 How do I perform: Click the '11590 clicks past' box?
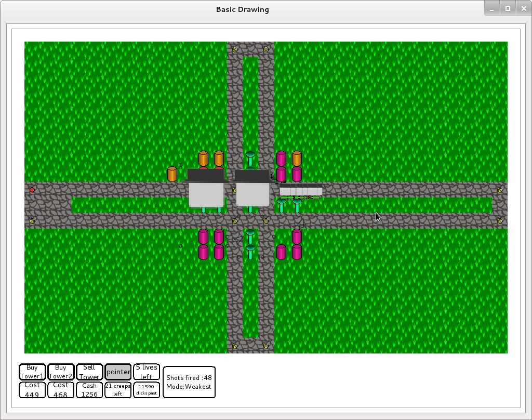coord(147,390)
